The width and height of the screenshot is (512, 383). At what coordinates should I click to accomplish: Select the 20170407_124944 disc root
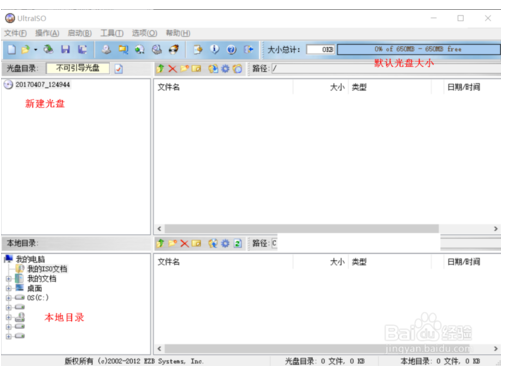(x=43, y=85)
